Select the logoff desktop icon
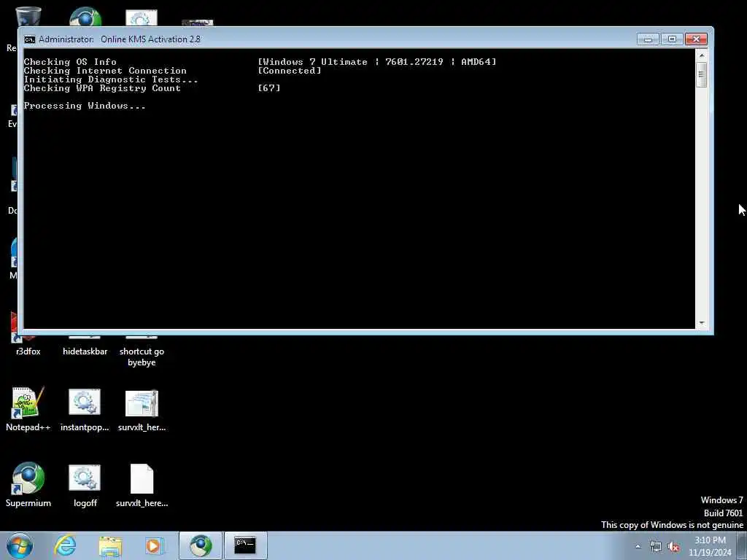Viewport: 747px width, 560px height. 85,485
